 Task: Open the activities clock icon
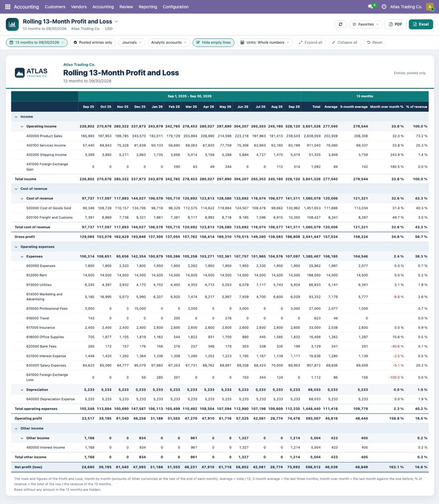(x=384, y=7)
